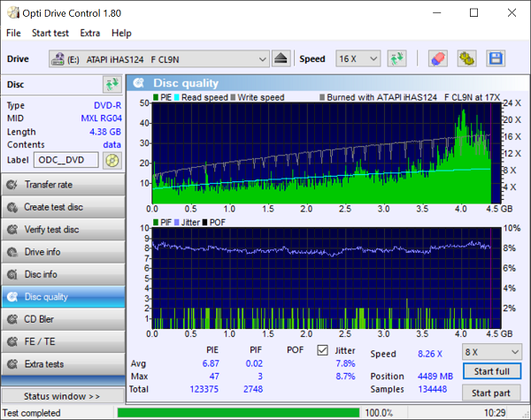Image resolution: width=531 pixels, height=420 pixels.
Task: Click the Start full button
Action: tap(490, 371)
